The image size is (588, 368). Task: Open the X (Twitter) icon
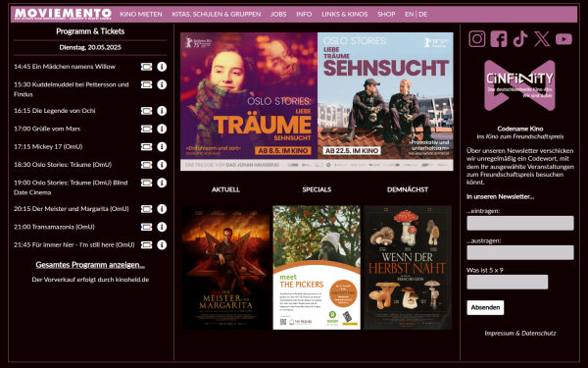tap(542, 38)
